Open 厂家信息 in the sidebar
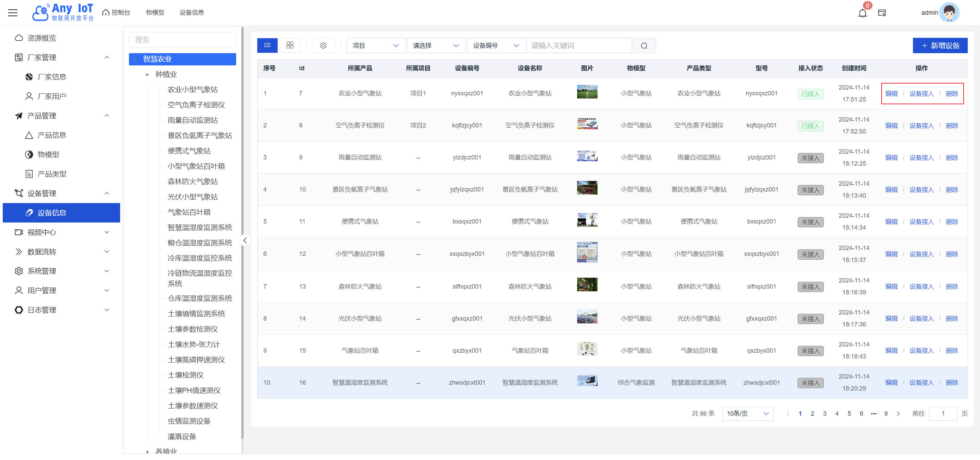The width and height of the screenshot is (980, 460). pyautogui.click(x=52, y=77)
